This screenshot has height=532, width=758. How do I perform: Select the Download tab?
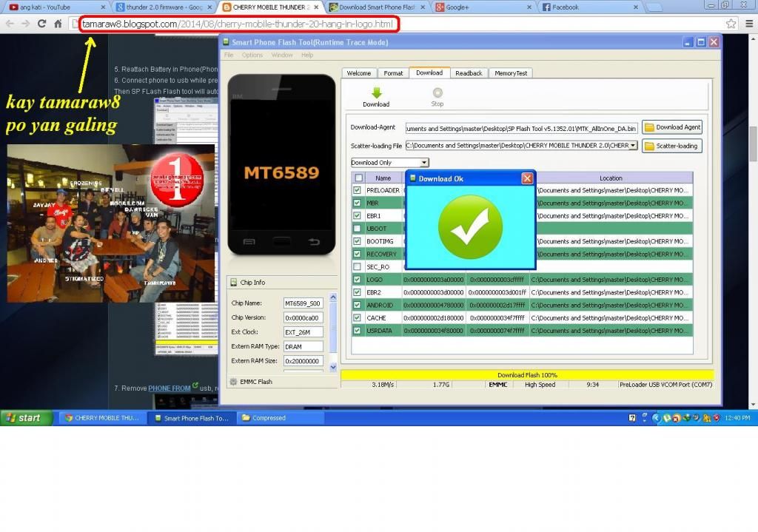[429, 73]
